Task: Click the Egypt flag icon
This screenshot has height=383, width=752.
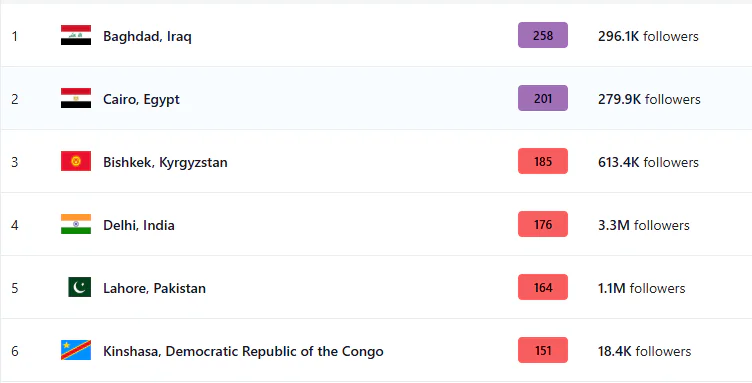Action: pyautogui.click(x=76, y=98)
